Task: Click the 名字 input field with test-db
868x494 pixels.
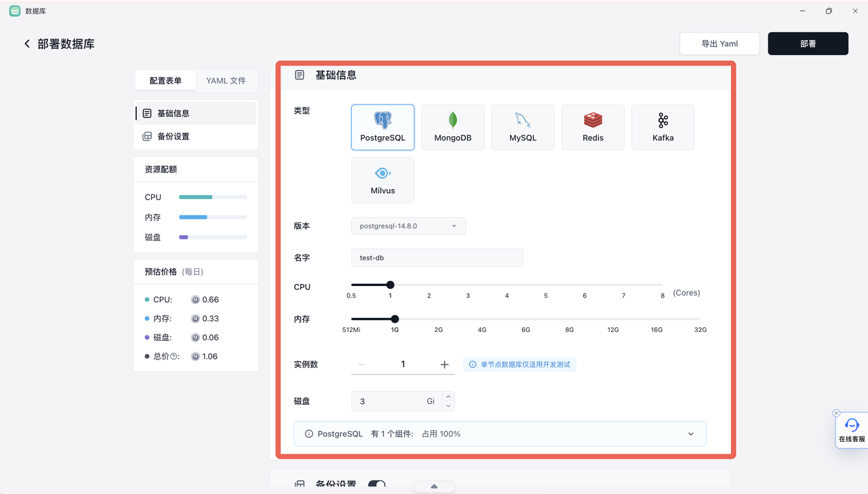Action: [x=437, y=258]
